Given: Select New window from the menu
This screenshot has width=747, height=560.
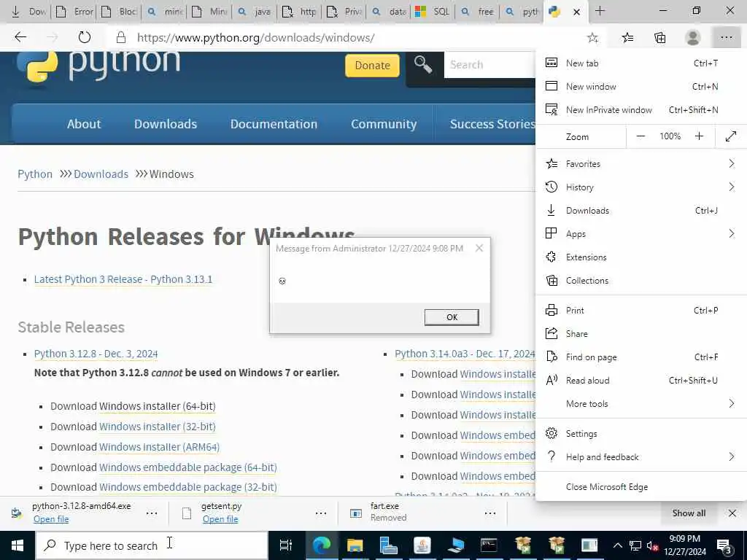Looking at the screenshot, I should tap(640, 86).
